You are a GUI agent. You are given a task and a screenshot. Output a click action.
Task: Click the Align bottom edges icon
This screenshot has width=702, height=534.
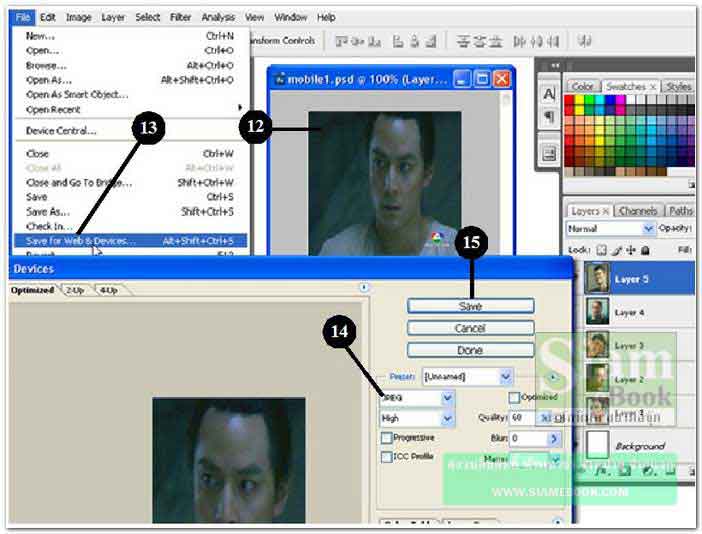pos(374,42)
